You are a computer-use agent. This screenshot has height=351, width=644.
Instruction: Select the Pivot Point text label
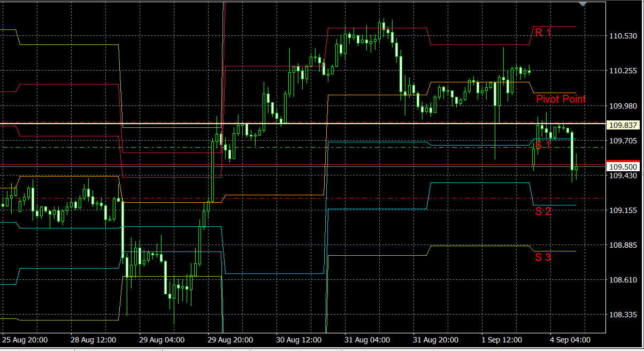coord(561,99)
